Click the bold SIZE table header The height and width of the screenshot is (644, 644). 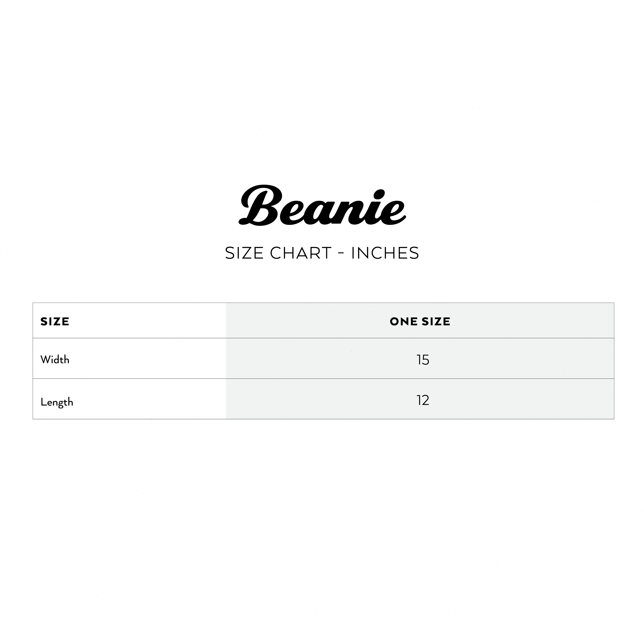pyautogui.click(x=55, y=322)
